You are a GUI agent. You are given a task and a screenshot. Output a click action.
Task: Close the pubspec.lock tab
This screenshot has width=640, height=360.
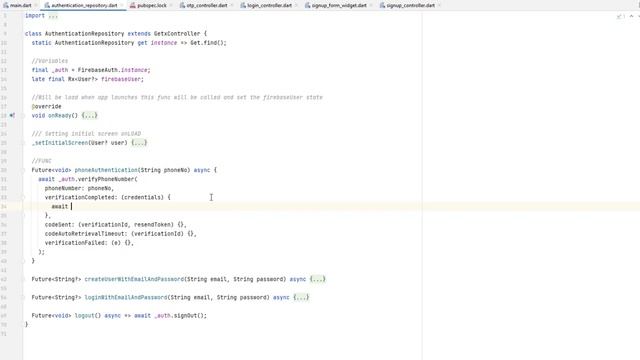171,5
